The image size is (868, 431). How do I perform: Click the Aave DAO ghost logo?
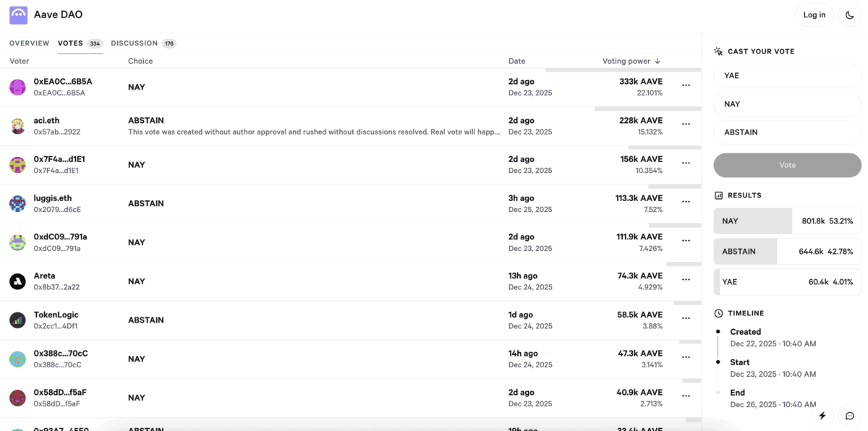pos(18,15)
